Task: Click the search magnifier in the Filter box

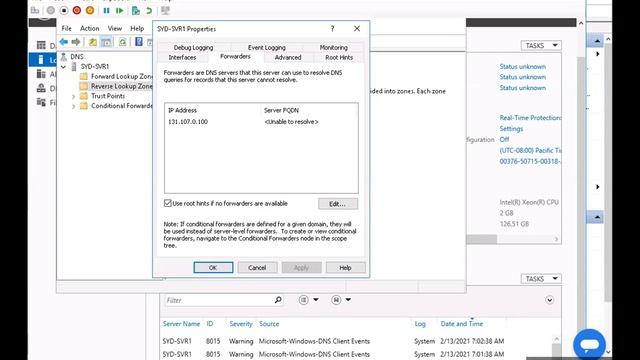Action: coord(278,300)
